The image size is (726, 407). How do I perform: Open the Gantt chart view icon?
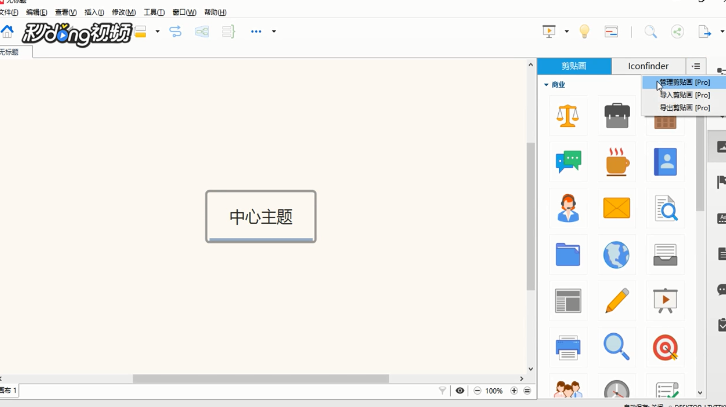[x=611, y=31]
